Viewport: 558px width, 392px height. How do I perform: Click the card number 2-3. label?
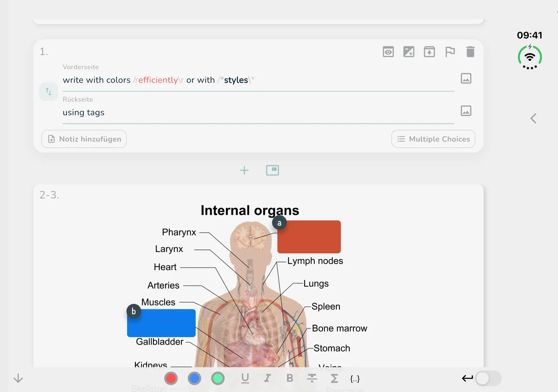click(49, 195)
